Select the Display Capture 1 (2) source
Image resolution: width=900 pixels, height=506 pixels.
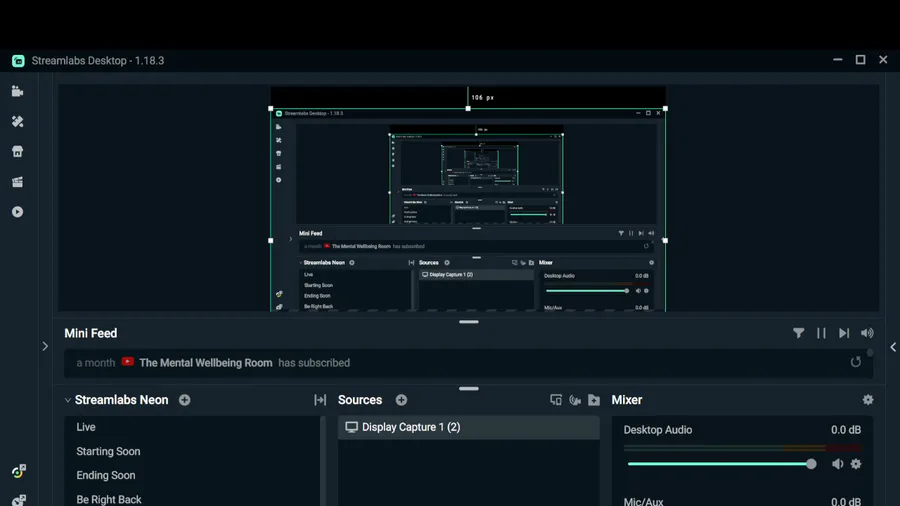(468, 427)
